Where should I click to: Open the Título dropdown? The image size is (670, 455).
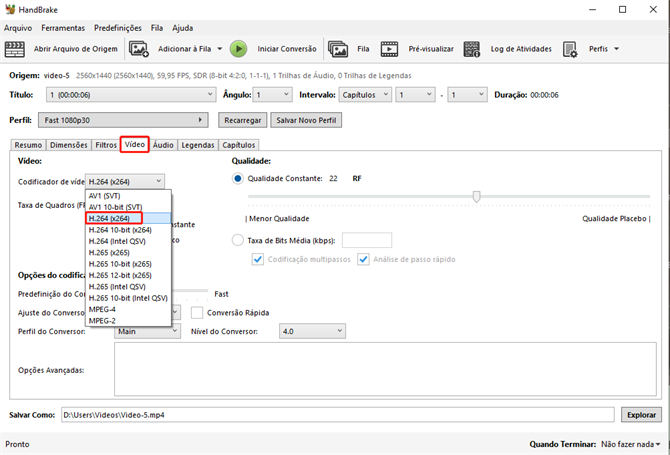click(130, 95)
